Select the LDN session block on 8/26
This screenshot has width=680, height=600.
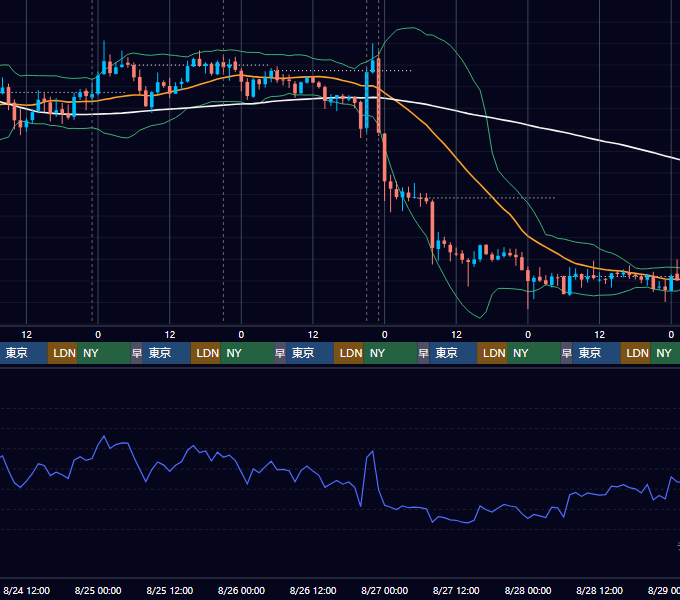tap(349, 353)
